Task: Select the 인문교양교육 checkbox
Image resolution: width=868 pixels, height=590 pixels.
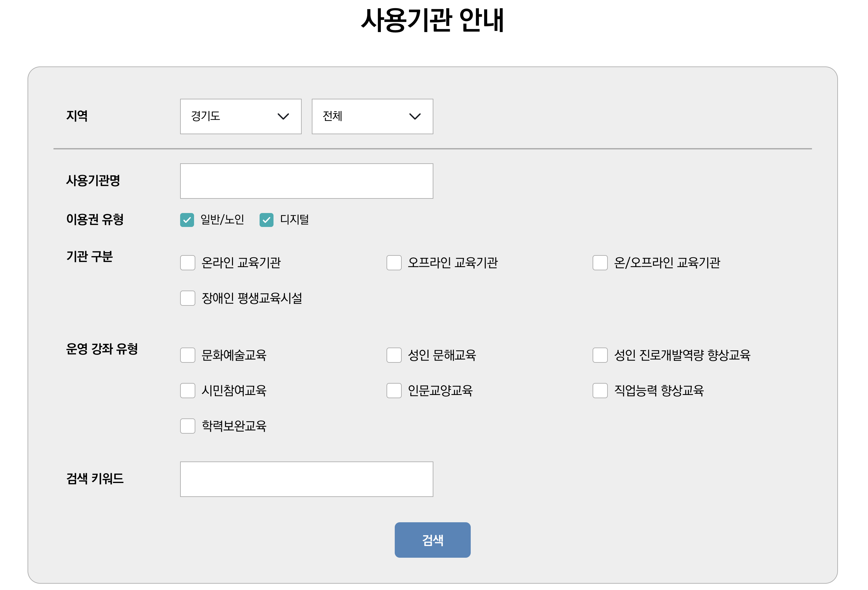Action: click(x=394, y=391)
